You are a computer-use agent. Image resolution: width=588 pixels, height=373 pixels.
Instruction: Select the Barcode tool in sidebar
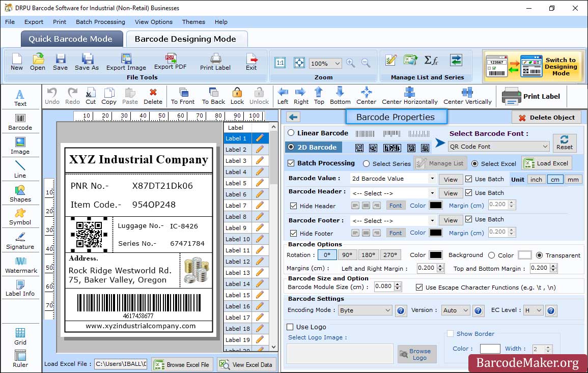tap(20, 122)
